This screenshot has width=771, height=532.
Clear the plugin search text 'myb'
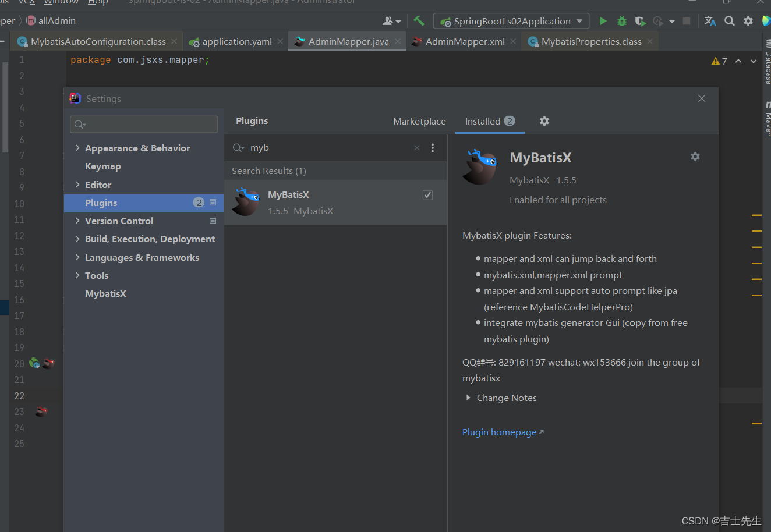pos(417,148)
